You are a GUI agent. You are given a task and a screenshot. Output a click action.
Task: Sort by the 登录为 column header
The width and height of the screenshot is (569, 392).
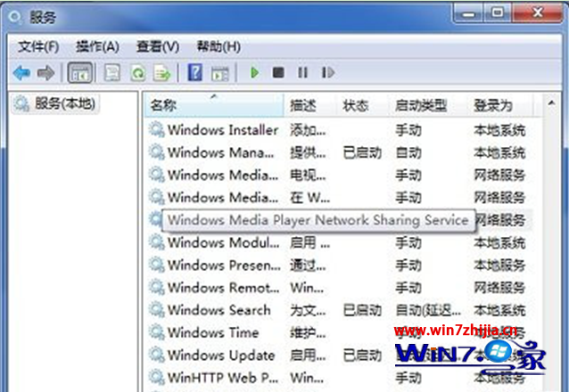[501, 105]
